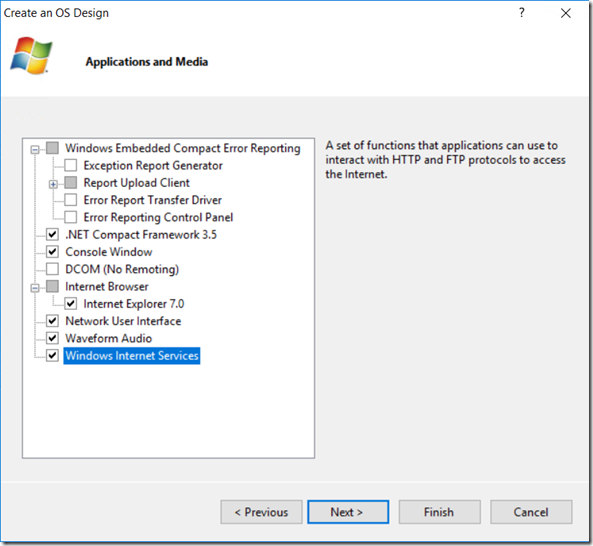Image resolution: width=593 pixels, height=546 pixels.
Task: Select Windows Embedded Compact Error Reporting label
Action: click(x=183, y=148)
